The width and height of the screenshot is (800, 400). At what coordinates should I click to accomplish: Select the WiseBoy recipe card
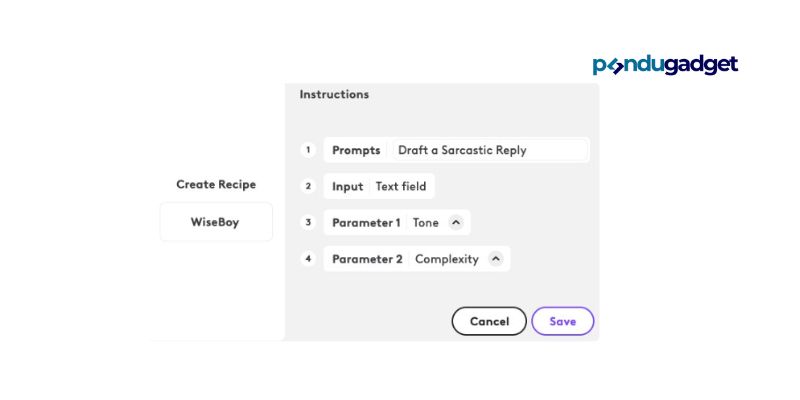[x=216, y=222]
